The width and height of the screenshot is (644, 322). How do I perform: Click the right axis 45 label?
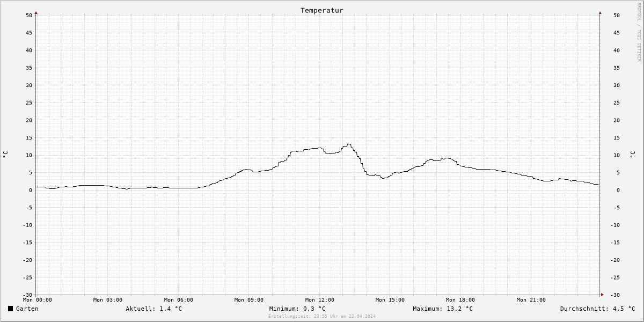(x=617, y=33)
